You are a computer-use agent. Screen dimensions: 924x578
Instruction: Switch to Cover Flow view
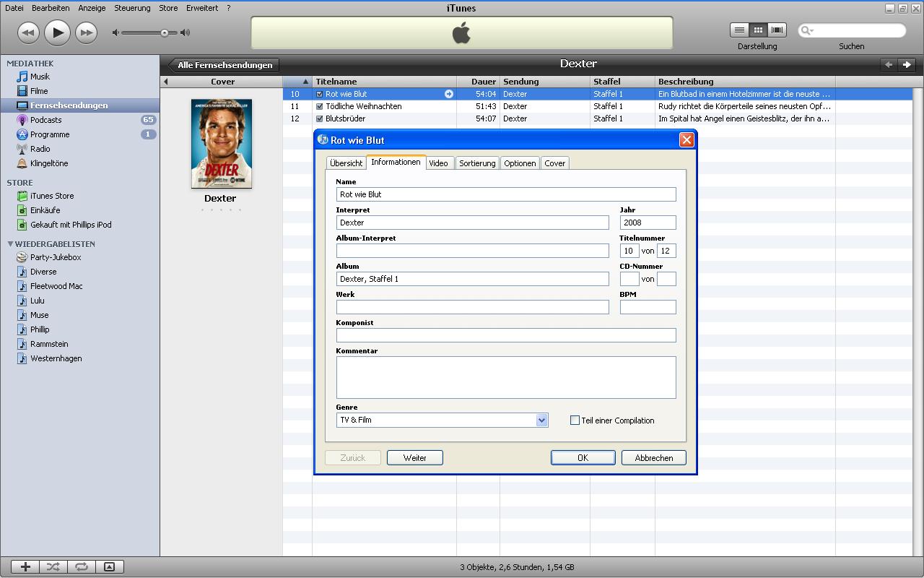[777, 30]
